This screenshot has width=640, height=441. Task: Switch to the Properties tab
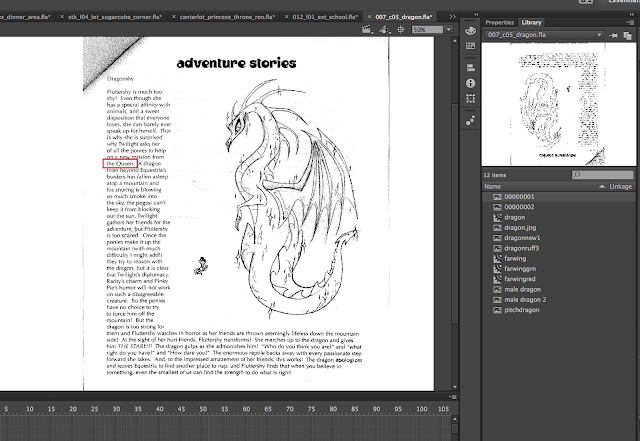(499, 22)
